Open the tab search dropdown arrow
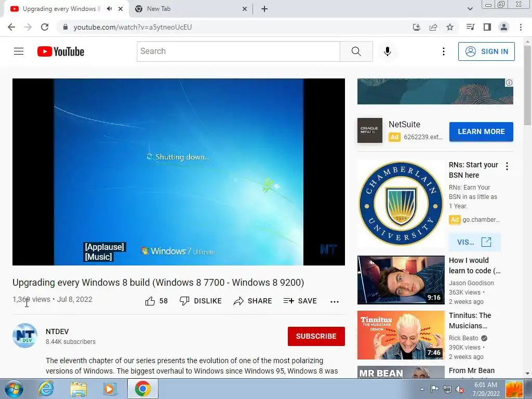 pos(470,9)
